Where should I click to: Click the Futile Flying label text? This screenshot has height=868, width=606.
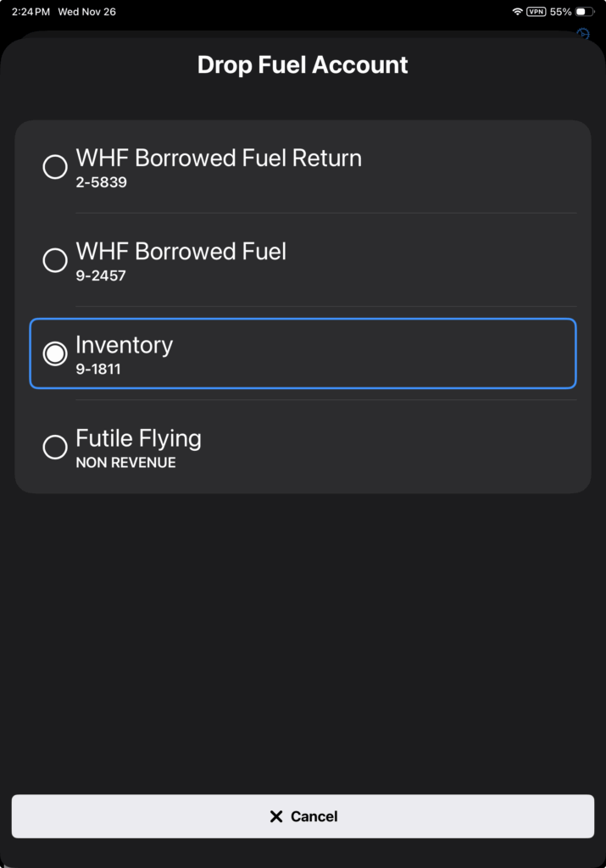pyautogui.click(x=138, y=438)
